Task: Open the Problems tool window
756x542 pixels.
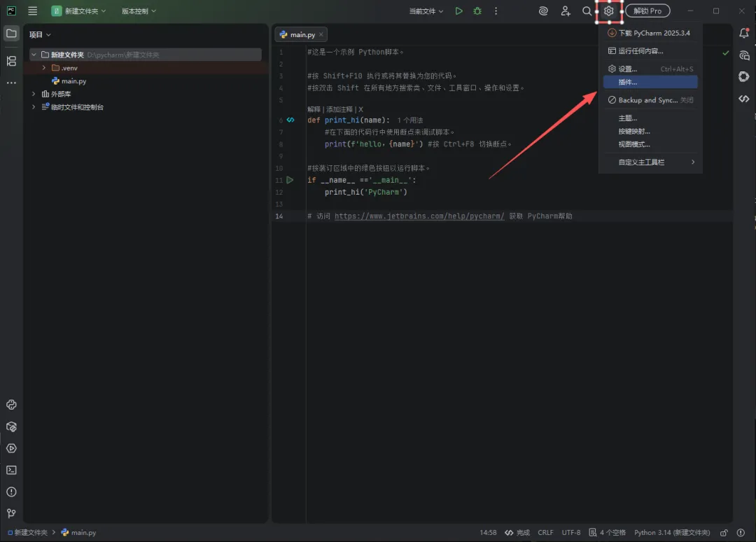Action: click(11, 492)
